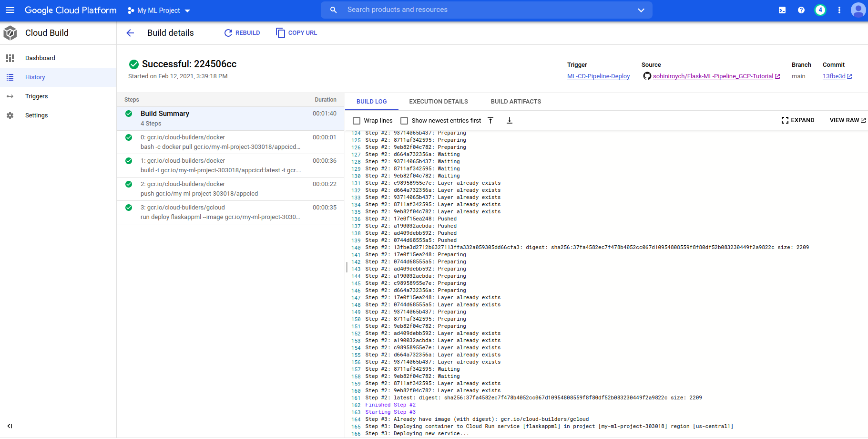The height and width of the screenshot is (439, 868).
Task: Open the sohiniroych/Flask-ML-Pipeline_GCP-Tutorial source link
Action: [713, 76]
